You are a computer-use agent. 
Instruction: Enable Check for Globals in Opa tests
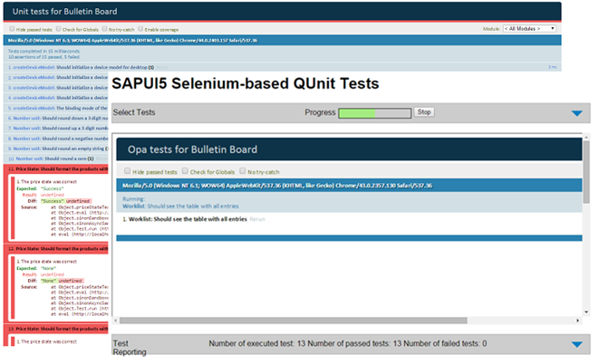pyautogui.click(x=186, y=170)
